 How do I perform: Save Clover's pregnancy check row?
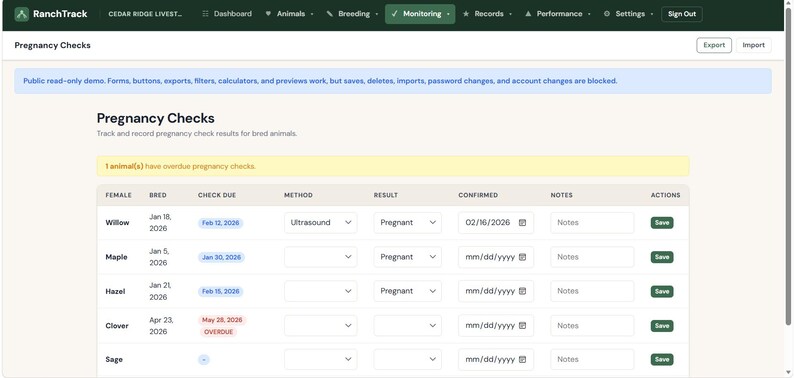pos(662,326)
